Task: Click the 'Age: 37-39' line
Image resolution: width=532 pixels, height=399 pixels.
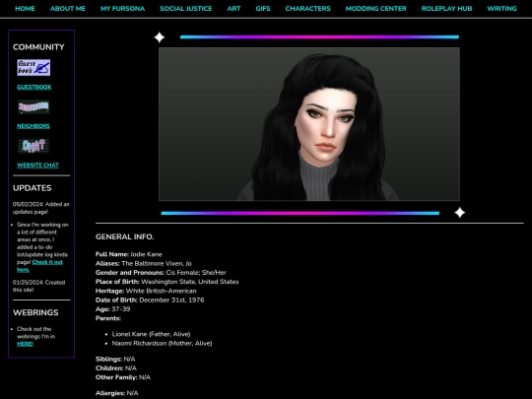Action: pyautogui.click(x=112, y=309)
